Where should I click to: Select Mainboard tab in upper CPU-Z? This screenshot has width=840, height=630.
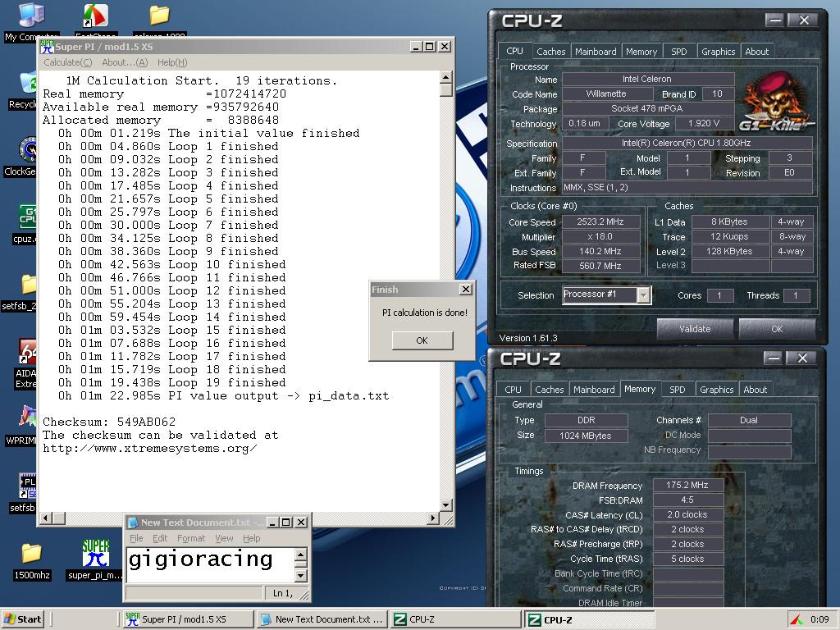596,52
